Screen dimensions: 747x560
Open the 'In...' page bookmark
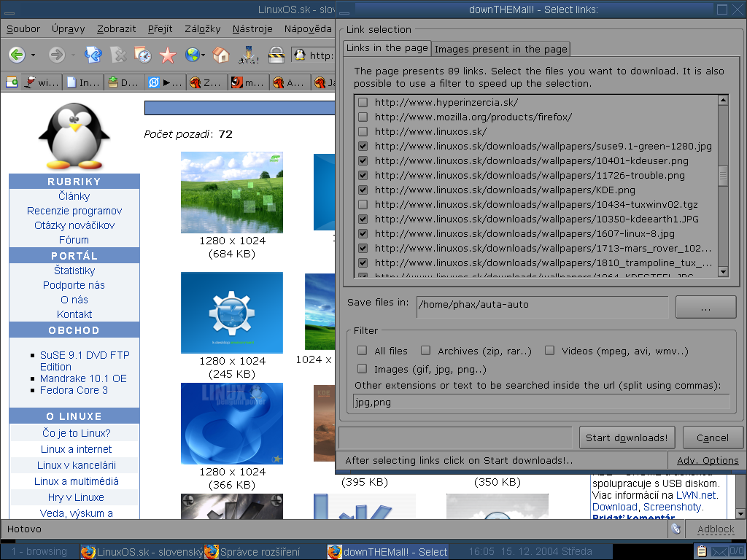pos(83,82)
